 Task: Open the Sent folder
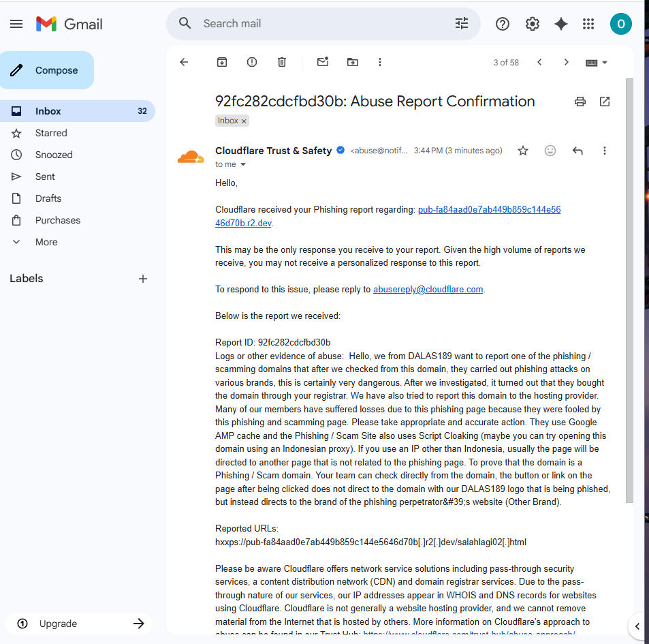tap(78, 177)
